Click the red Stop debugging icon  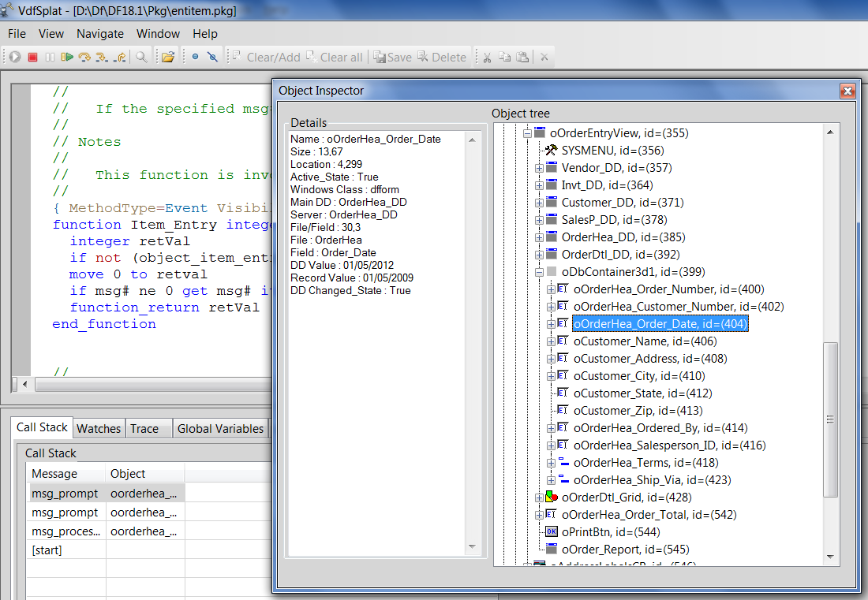(32, 57)
